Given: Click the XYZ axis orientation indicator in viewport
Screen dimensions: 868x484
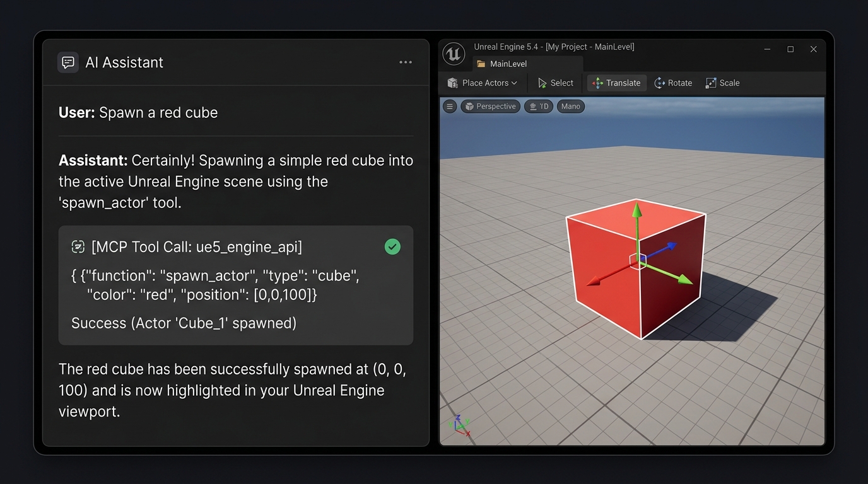Looking at the screenshot, I should coord(460,425).
